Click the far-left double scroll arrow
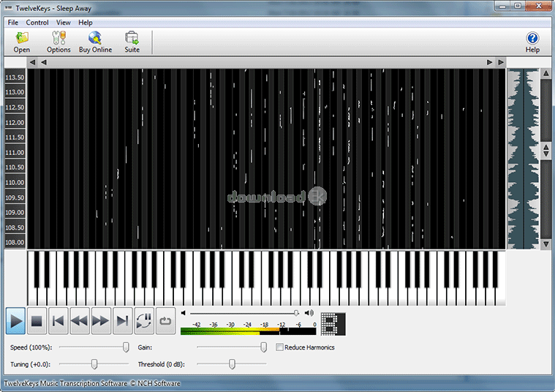This screenshot has height=392, width=555. 32,62
